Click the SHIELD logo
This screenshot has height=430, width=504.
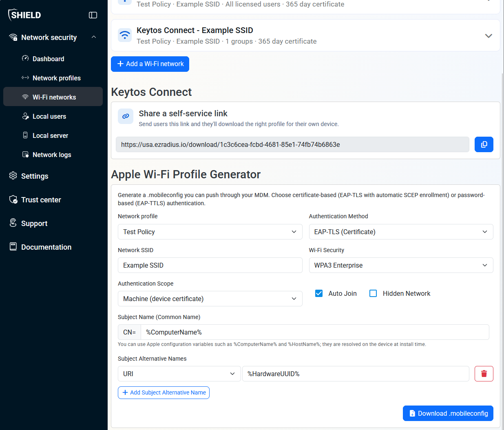pos(24,15)
